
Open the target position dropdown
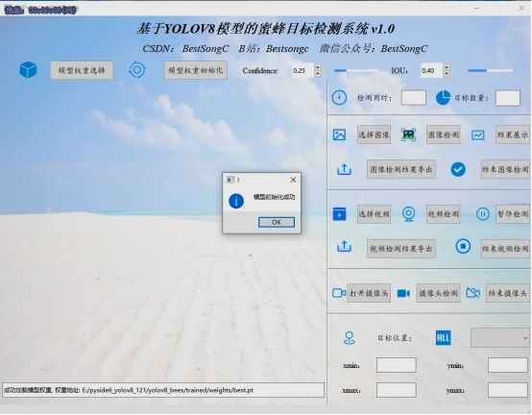click(x=500, y=338)
